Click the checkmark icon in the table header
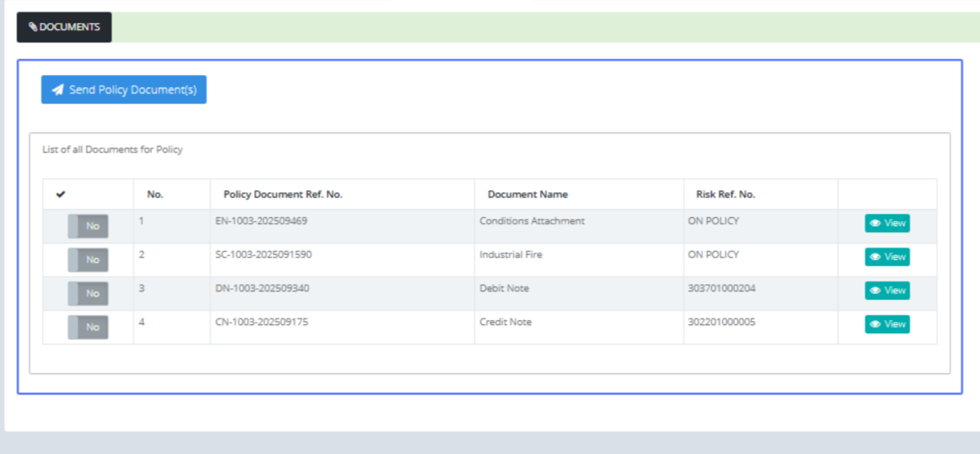Screen dimensions: 980x454 click(60, 194)
